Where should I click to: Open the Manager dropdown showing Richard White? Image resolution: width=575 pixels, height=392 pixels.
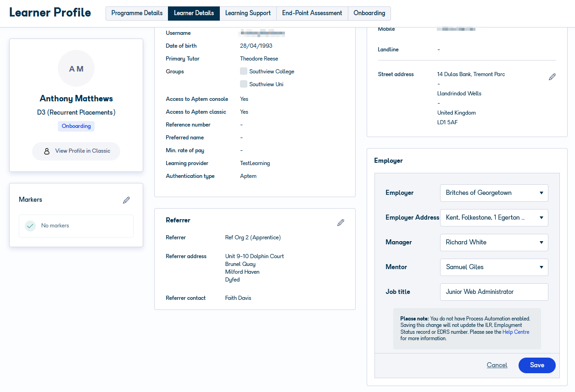click(494, 242)
